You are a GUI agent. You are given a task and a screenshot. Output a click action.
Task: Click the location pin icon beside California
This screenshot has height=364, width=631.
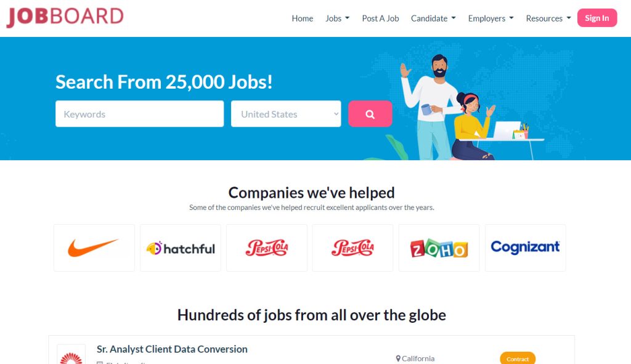coord(398,358)
